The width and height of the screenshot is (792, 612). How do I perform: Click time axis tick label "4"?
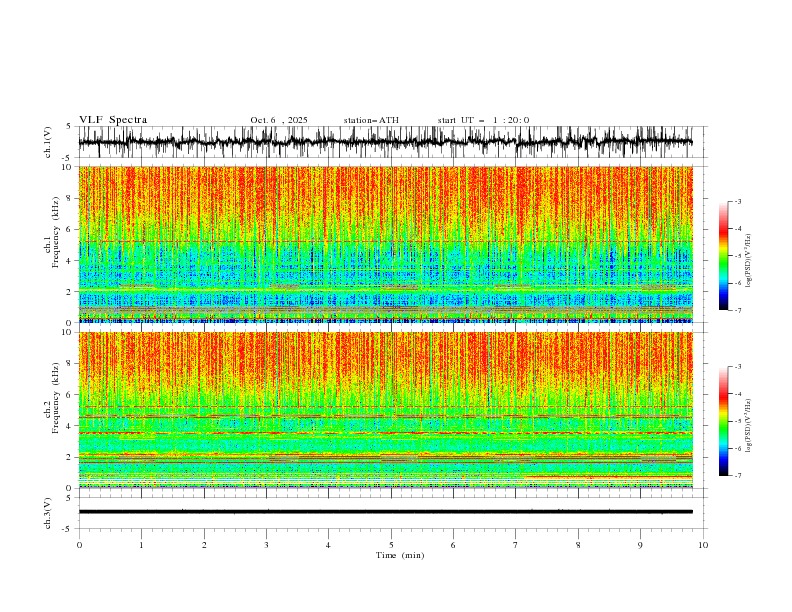pyautogui.click(x=328, y=545)
